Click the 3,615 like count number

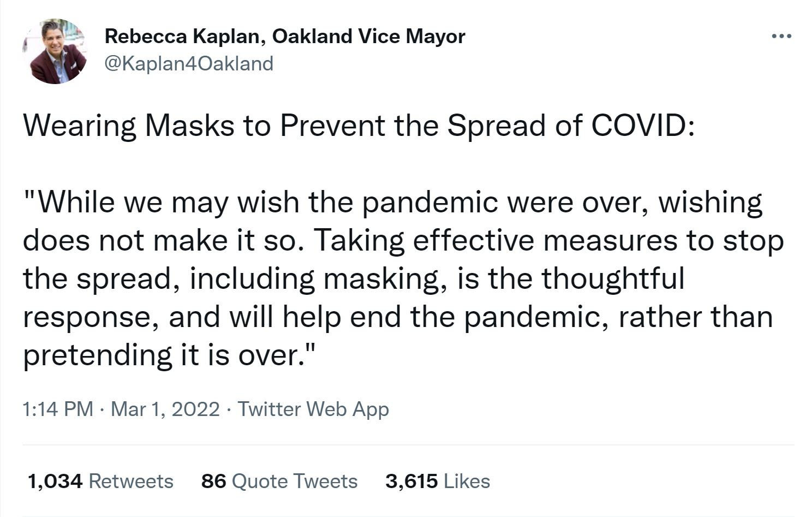tap(411, 481)
